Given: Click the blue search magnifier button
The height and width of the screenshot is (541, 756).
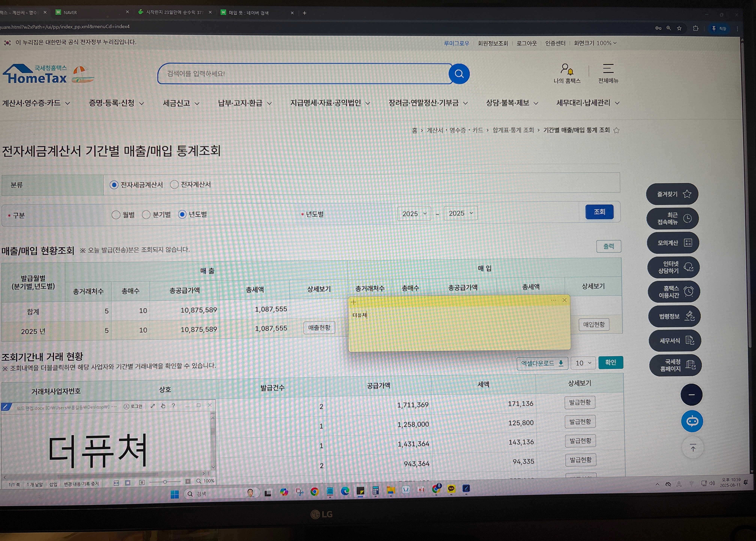Looking at the screenshot, I should tap(459, 74).
